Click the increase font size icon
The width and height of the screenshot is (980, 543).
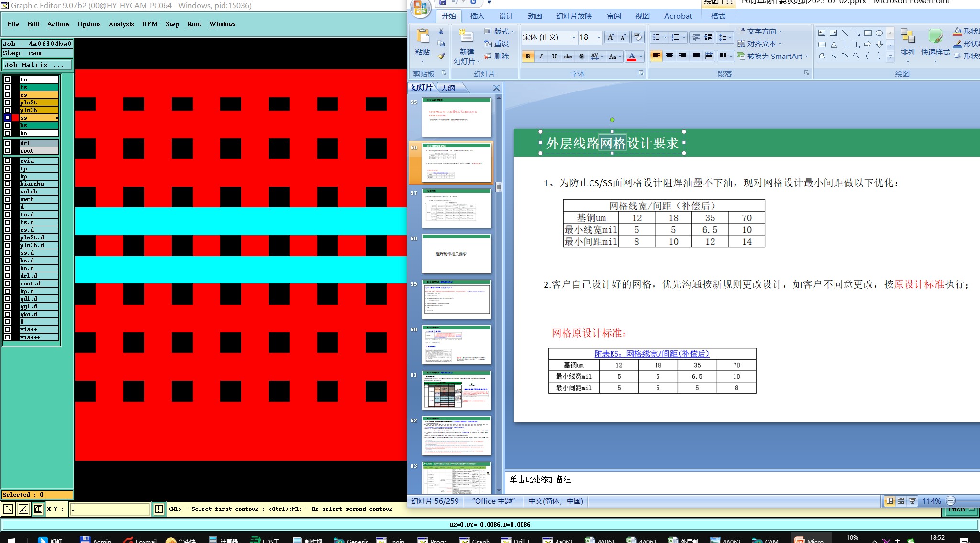(x=611, y=37)
